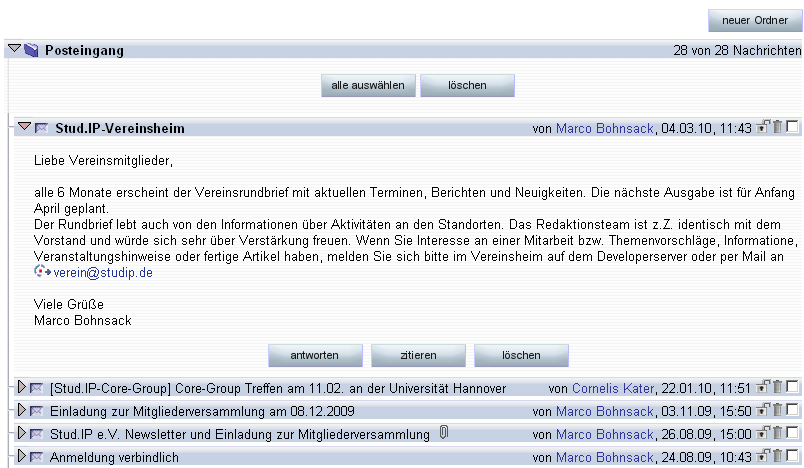Expand the Anmeldung verbindlich message

click(21, 456)
